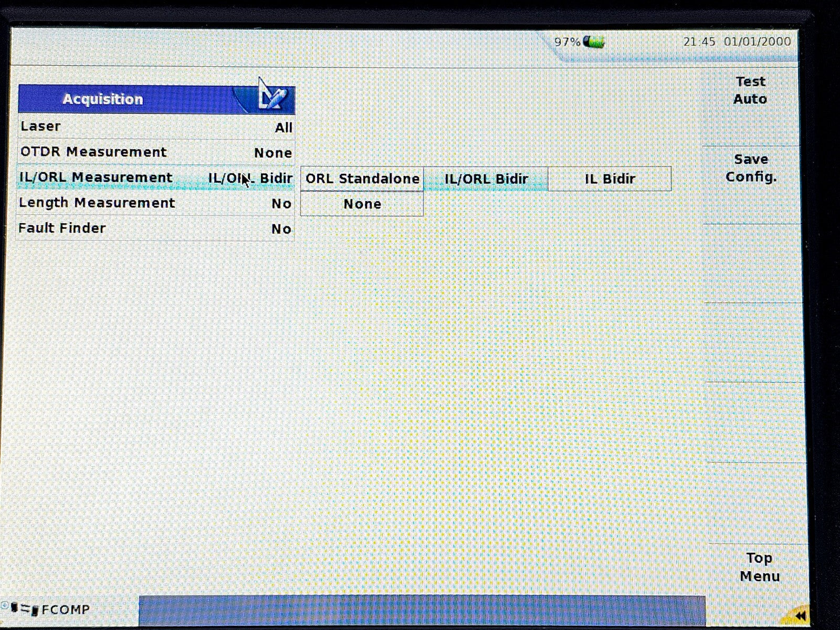Open the Laser setting row
Viewport: 840px width, 630px height.
point(156,127)
